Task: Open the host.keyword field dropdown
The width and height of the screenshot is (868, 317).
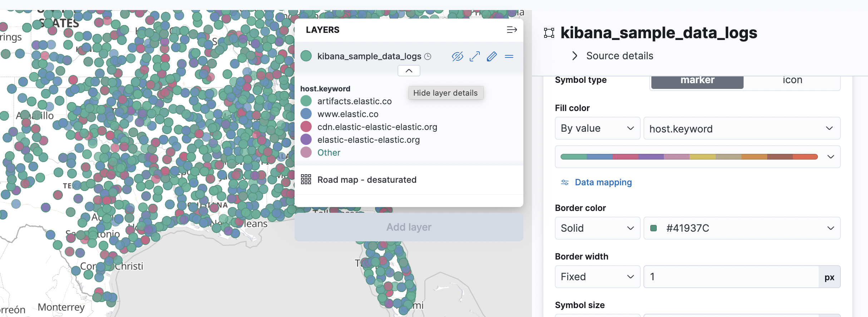Action: point(742,128)
